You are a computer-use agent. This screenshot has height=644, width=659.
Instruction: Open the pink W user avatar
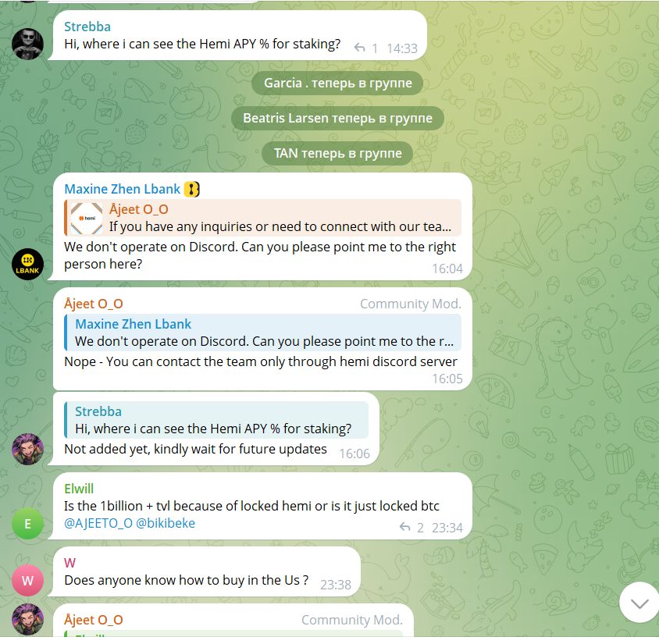pyautogui.click(x=27, y=581)
